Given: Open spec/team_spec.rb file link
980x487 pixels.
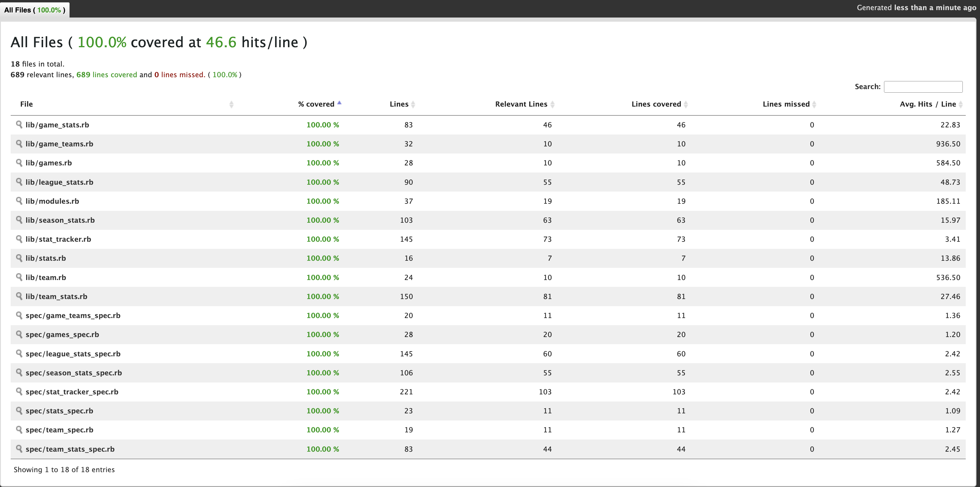Looking at the screenshot, I should click(x=59, y=430).
